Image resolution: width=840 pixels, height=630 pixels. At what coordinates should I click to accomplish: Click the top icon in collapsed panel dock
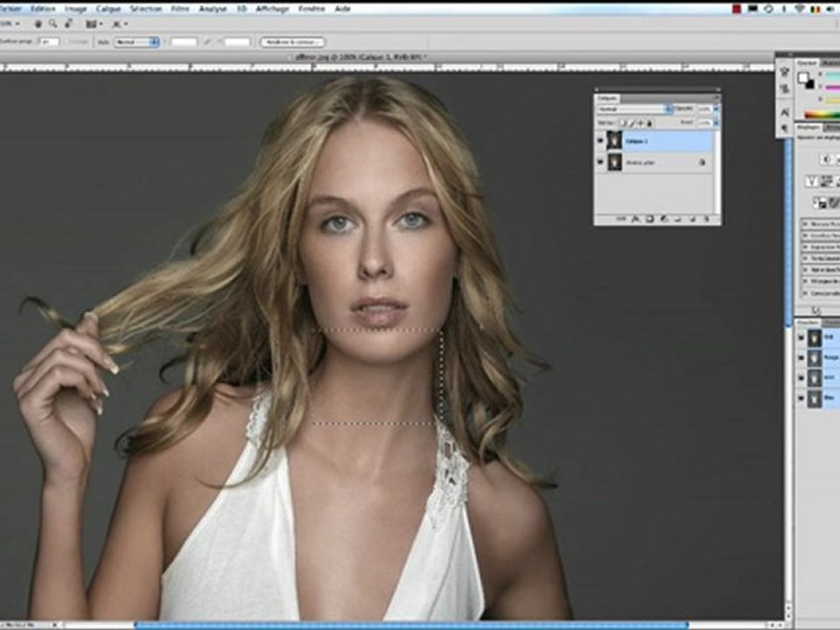tap(785, 73)
